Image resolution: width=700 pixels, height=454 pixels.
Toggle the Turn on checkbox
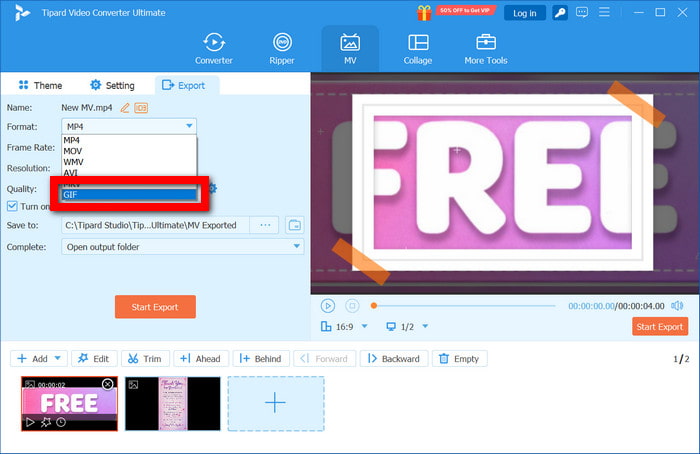(x=12, y=206)
